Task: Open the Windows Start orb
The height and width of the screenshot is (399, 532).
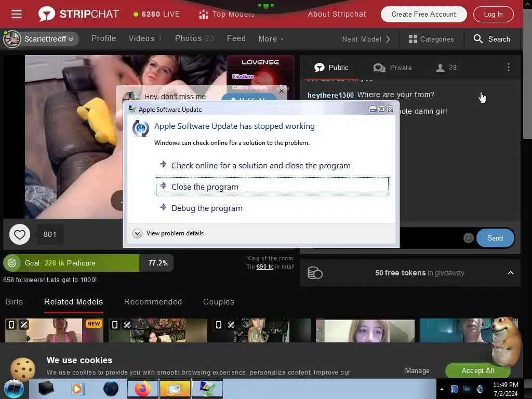Action: [x=14, y=389]
